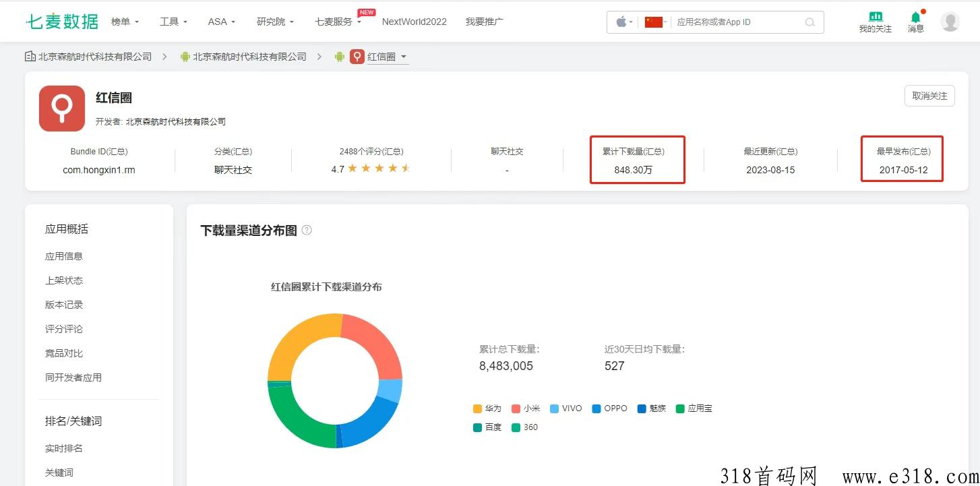Open the 七麦服务 menu

click(x=338, y=22)
